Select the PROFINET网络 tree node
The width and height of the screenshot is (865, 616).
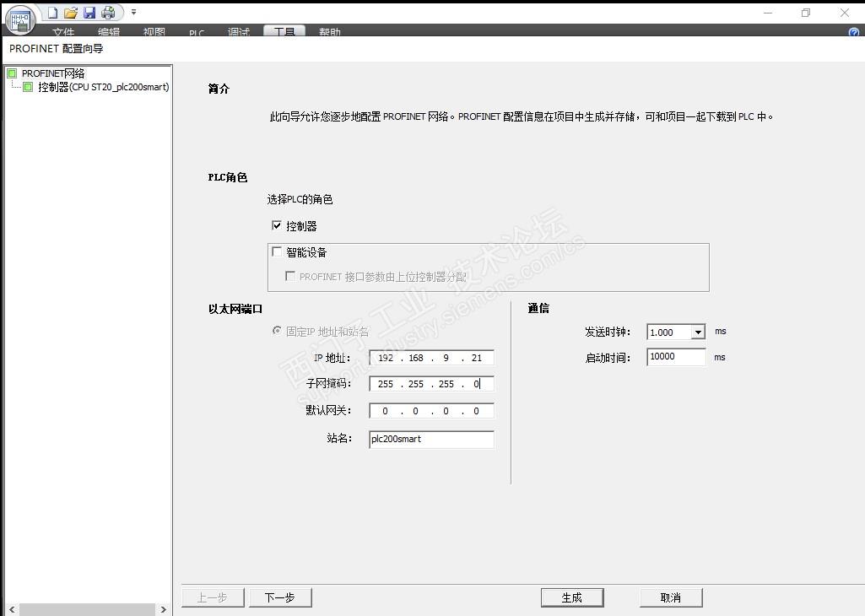53,73
